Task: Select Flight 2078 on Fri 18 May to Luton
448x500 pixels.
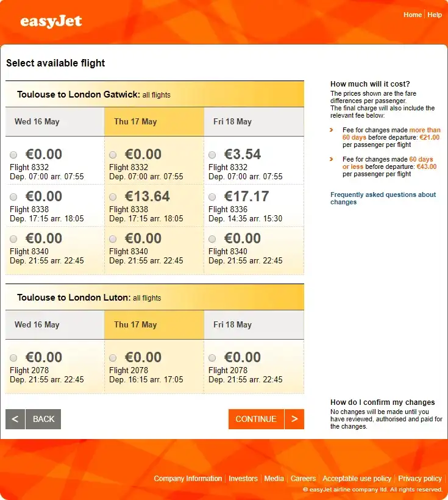Action: (x=212, y=357)
